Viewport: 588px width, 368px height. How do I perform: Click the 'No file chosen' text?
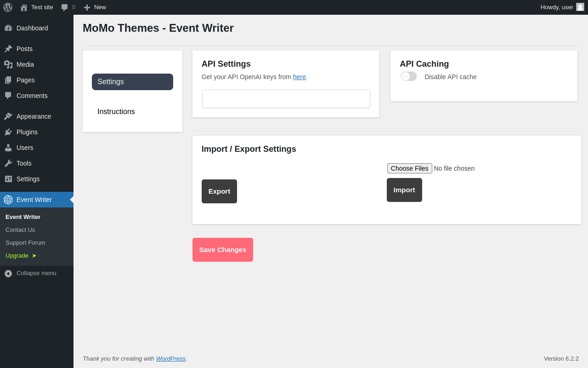(x=454, y=168)
